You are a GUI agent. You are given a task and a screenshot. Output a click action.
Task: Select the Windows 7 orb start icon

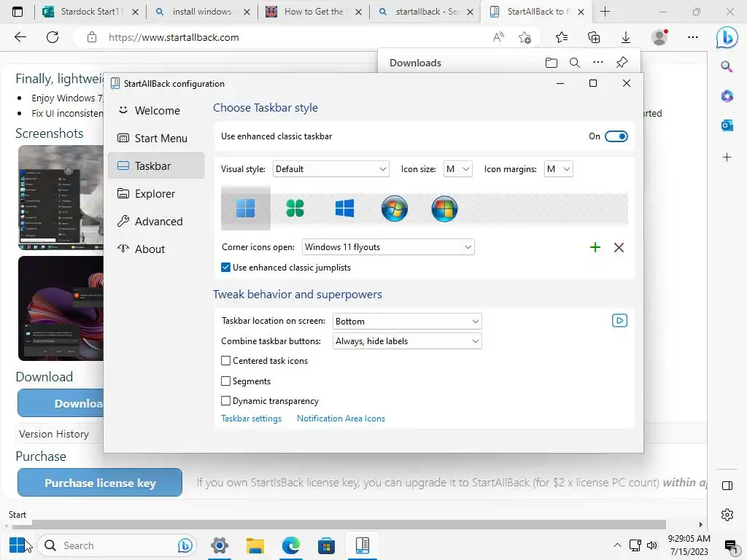tap(395, 208)
